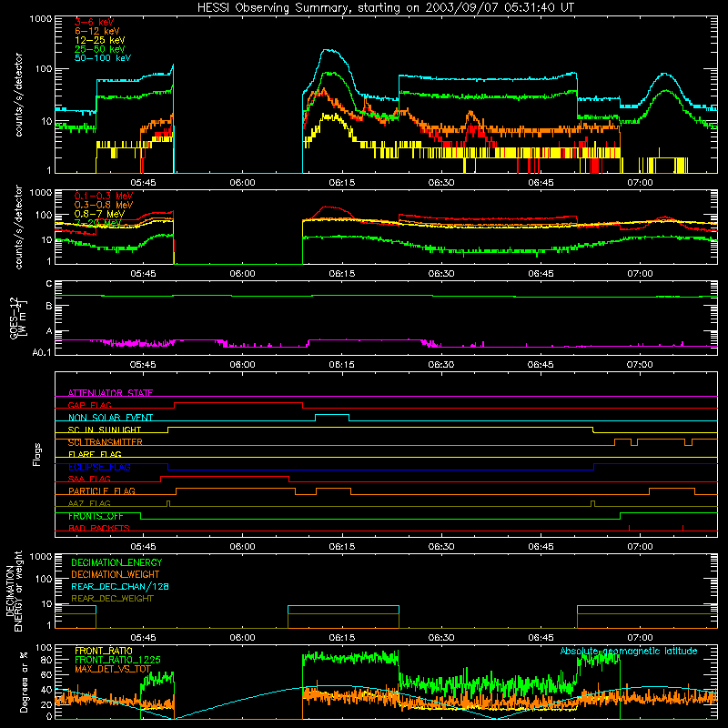Pick the ATTENUATOR_STATE flag label

pos(110,393)
